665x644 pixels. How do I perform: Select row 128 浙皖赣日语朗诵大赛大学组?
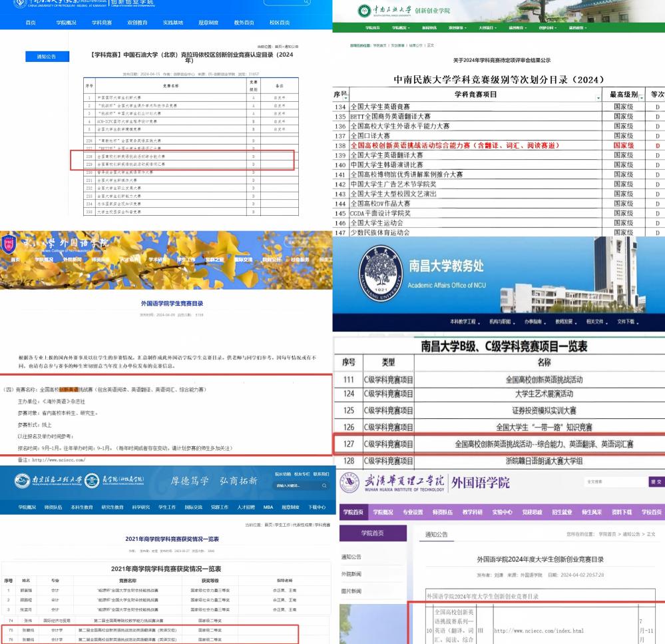[x=499, y=461]
